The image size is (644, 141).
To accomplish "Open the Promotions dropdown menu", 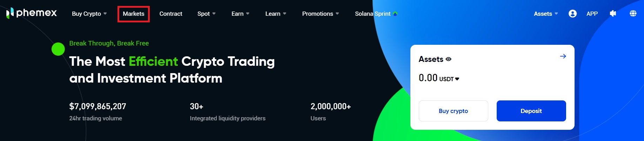I will (320, 14).
